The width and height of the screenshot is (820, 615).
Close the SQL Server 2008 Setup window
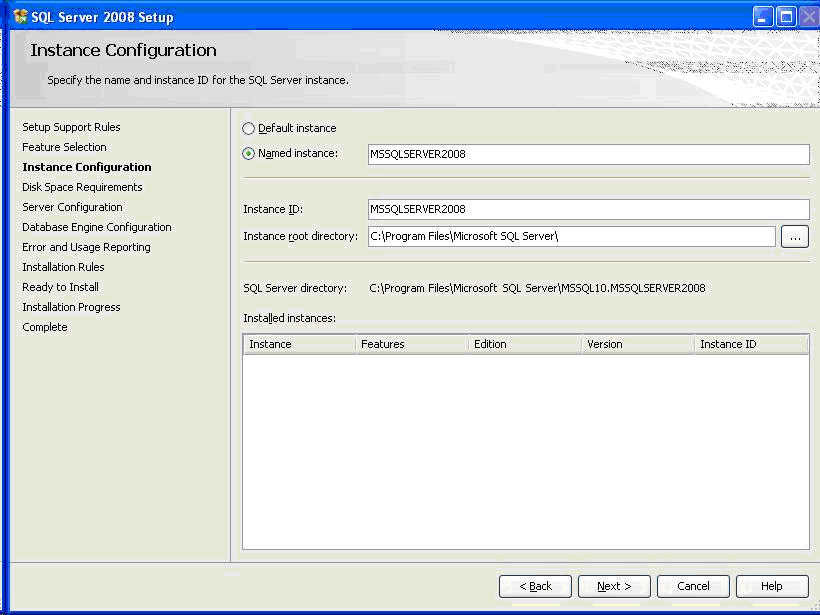[808, 16]
